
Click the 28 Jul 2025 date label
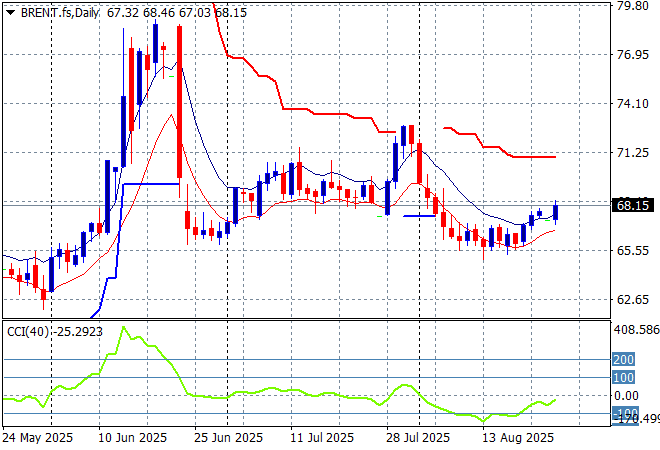(416, 438)
